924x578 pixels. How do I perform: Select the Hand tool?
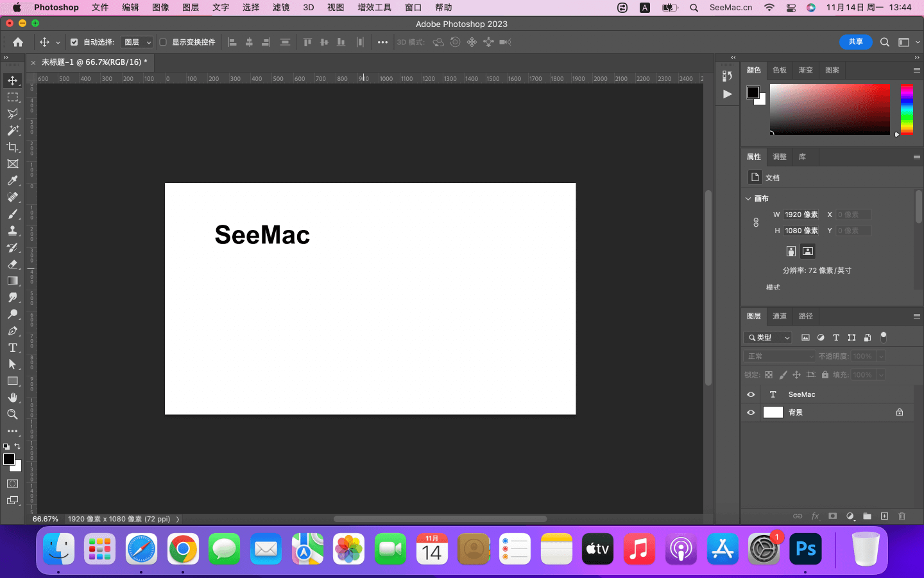point(12,398)
